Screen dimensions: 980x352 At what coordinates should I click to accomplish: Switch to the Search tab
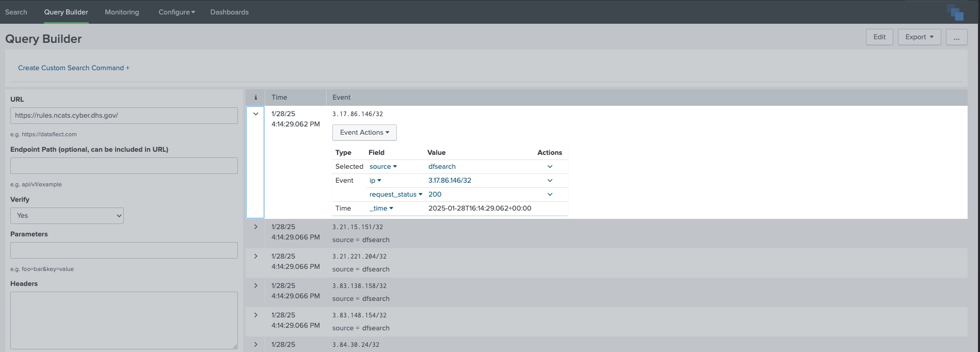point(16,12)
